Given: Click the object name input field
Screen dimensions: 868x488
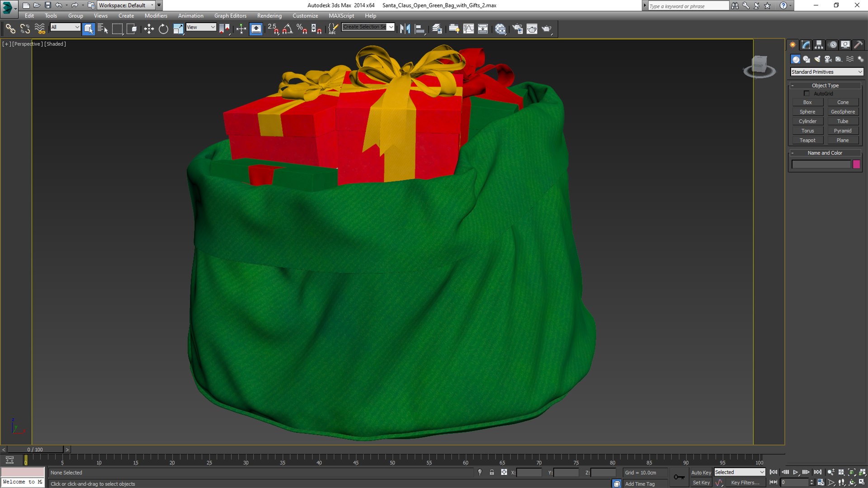Looking at the screenshot, I should [x=821, y=164].
